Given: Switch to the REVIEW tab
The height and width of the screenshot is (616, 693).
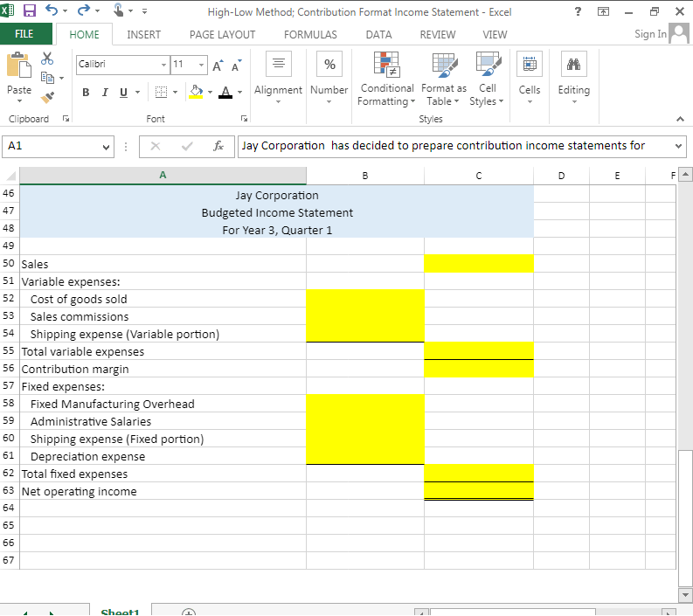Looking at the screenshot, I should pos(438,34).
